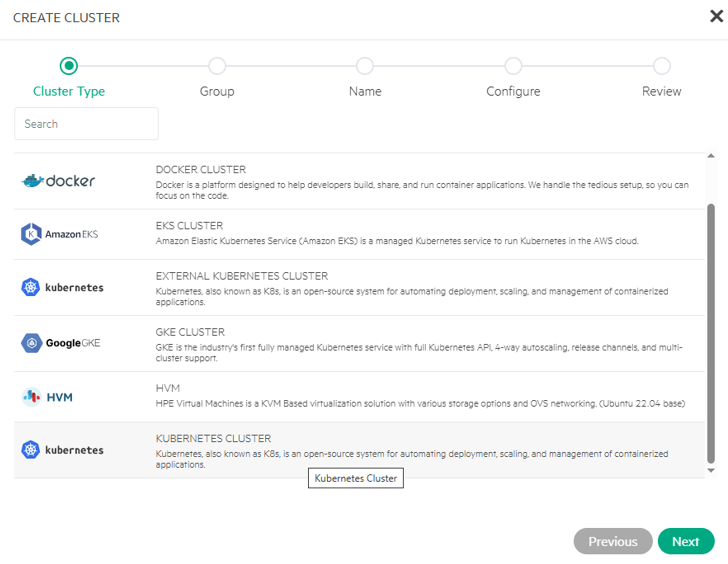Jump to the Name step circle
This screenshot has height=564, width=728.
365,66
